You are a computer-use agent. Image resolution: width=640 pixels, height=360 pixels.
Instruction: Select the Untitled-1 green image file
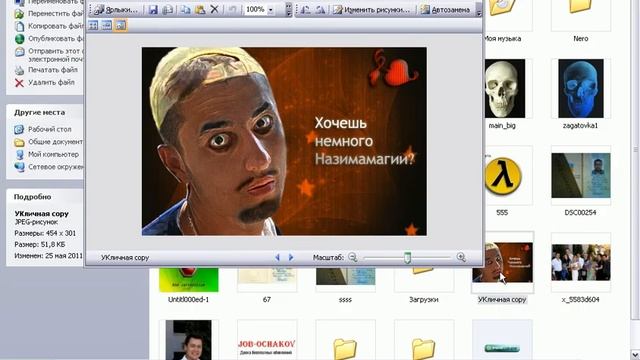coord(189,280)
